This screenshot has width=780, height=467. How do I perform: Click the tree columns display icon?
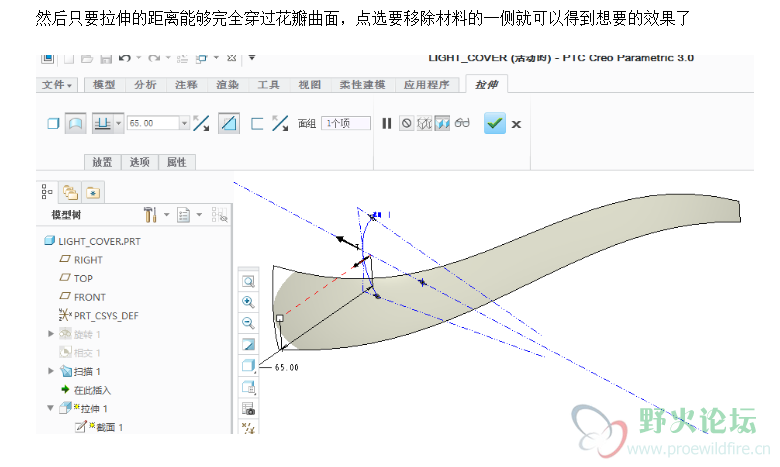(x=184, y=215)
